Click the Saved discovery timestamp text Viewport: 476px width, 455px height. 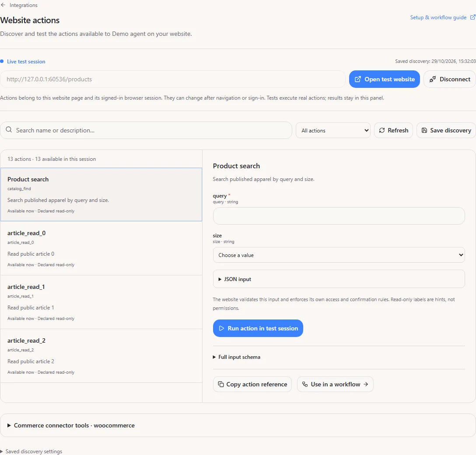435,61
